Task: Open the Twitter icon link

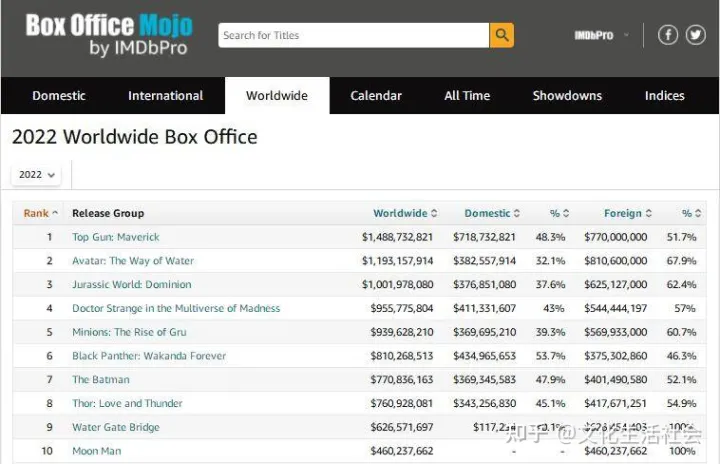Action: [x=695, y=35]
